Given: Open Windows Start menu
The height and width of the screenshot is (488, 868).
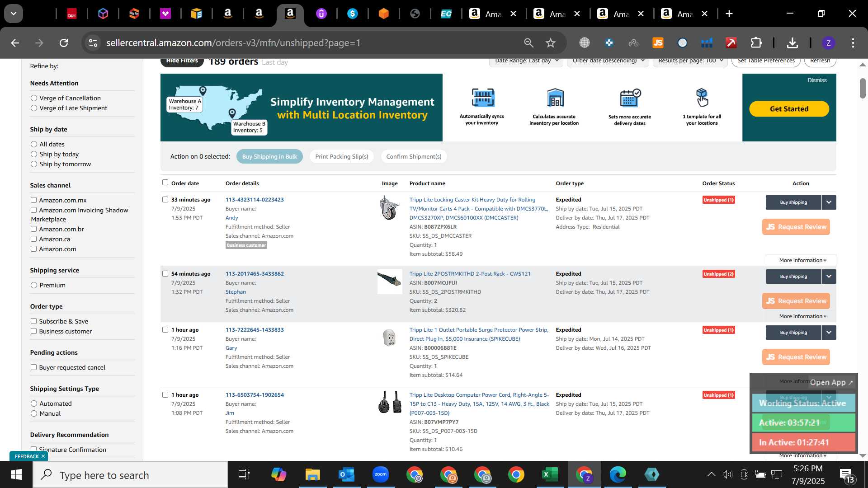Looking at the screenshot, I should [x=16, y=475].
